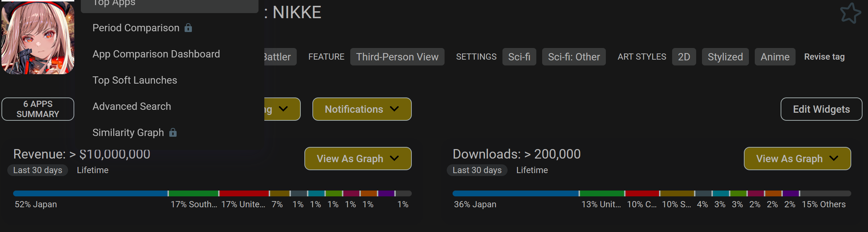Screen dimensions: 868x232
Task: Click the lock icon beside Period Comparison
Action: tap(188, 28)
